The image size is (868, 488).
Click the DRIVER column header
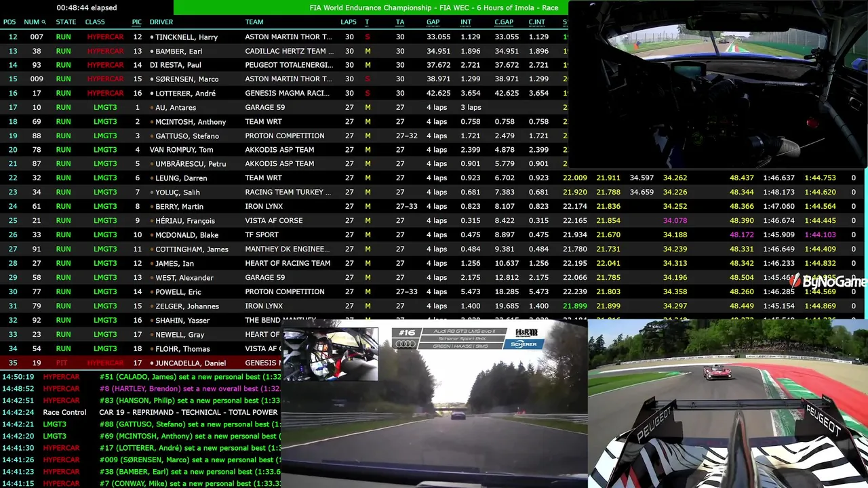point(161,22)
